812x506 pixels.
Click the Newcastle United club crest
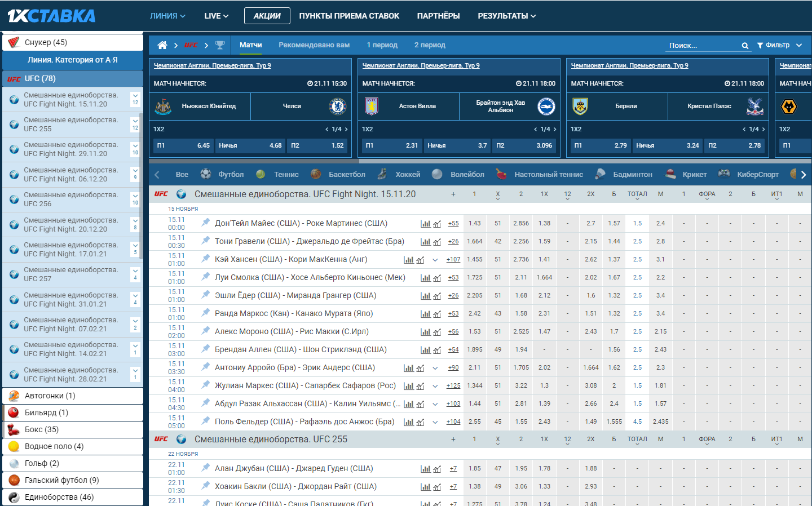click(163, 106)
